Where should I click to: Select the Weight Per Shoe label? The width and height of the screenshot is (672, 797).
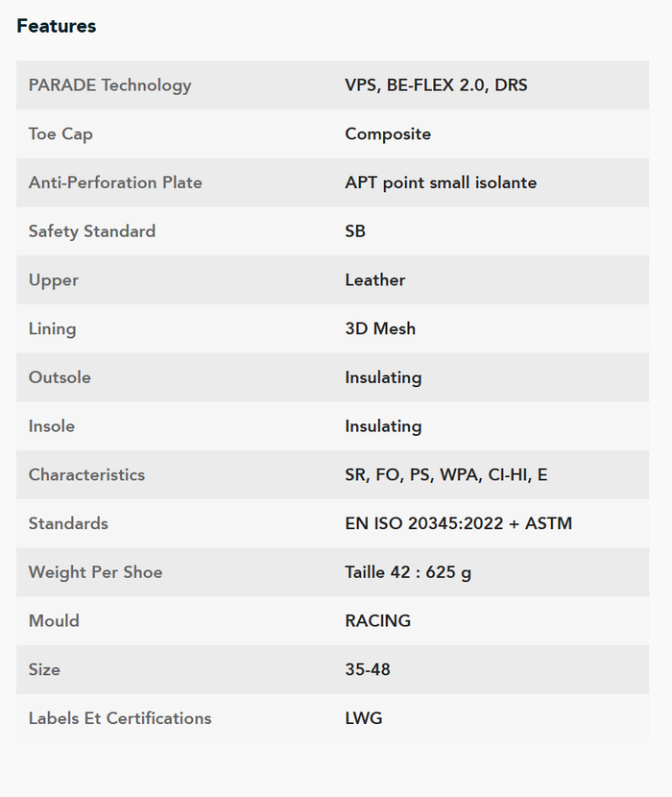click(x=96, y=572)
